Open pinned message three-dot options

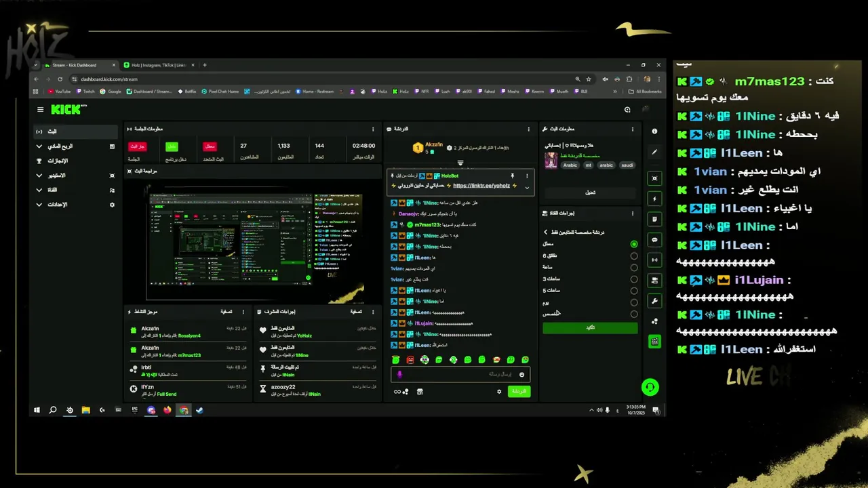pos(527,176)
